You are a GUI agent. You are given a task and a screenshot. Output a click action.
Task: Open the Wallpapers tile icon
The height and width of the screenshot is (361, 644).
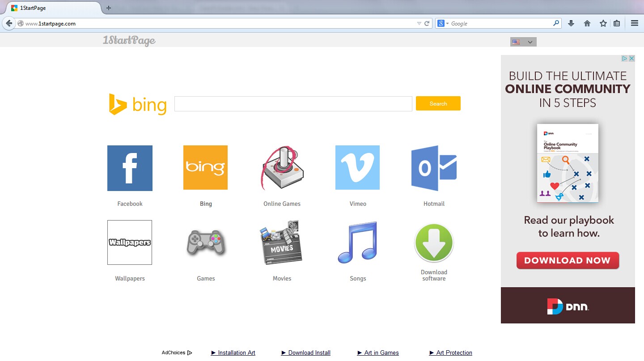(x=130, y=242)
